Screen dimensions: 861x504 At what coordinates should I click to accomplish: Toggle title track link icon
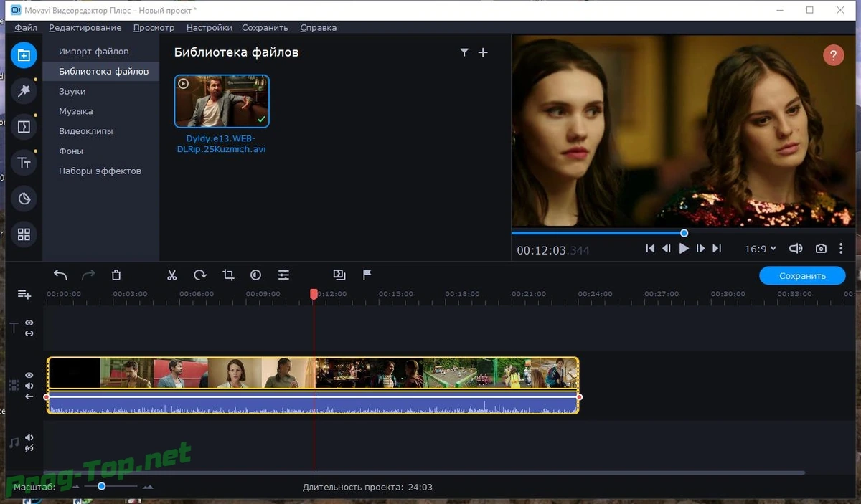point(29,333)
